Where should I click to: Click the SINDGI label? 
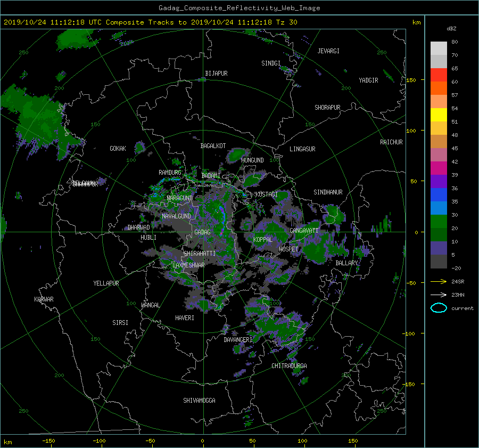tap(271, 63)
